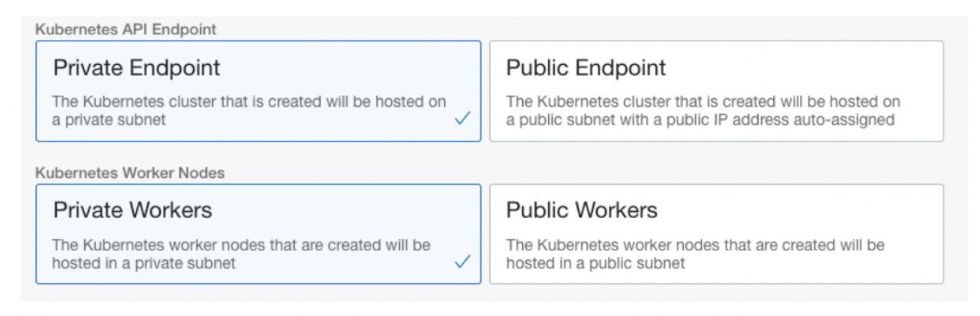Click the 'Public Workers' heading text
The height and width of the screenshot is (316, 980).
tap(580, 210)
